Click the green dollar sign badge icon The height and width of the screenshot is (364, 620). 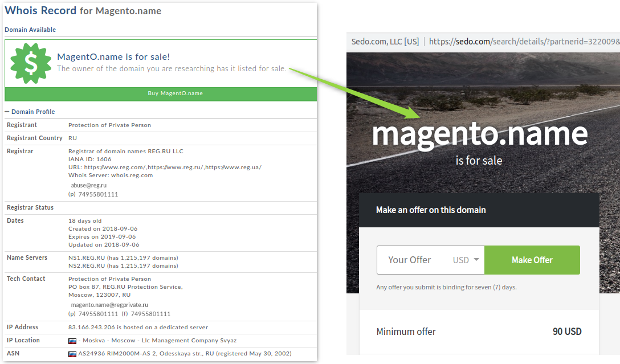click(x=31, y=64)
